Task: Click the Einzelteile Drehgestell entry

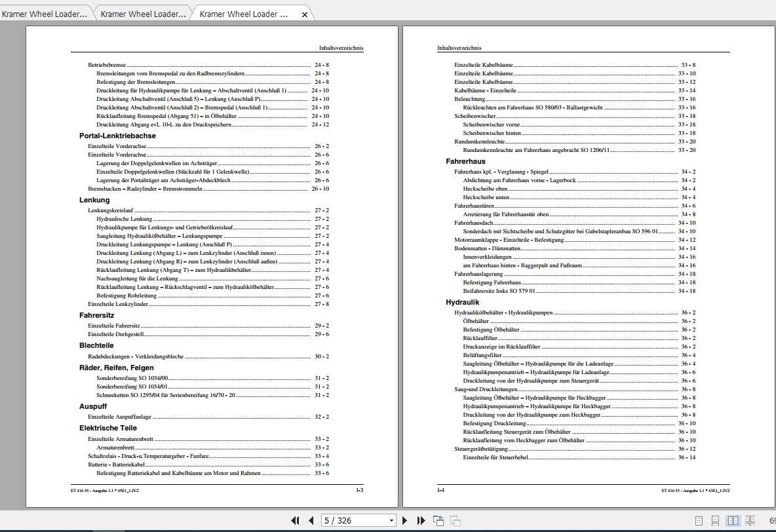Action: pyautogui.click(x=208, y=334)
